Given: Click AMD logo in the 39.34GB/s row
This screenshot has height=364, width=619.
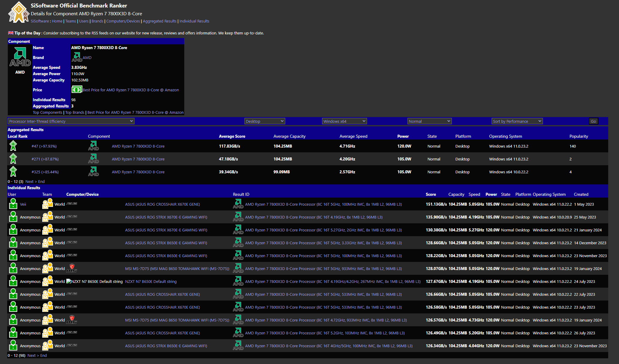Looking at the screenshot, I should pyautogui.click(x=93, y=172).
